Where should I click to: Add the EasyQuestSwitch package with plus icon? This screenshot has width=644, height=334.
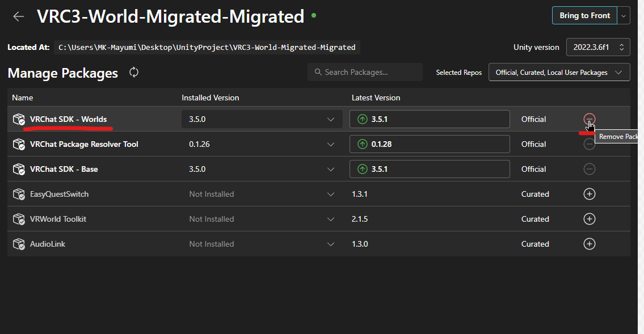[590, 194]
